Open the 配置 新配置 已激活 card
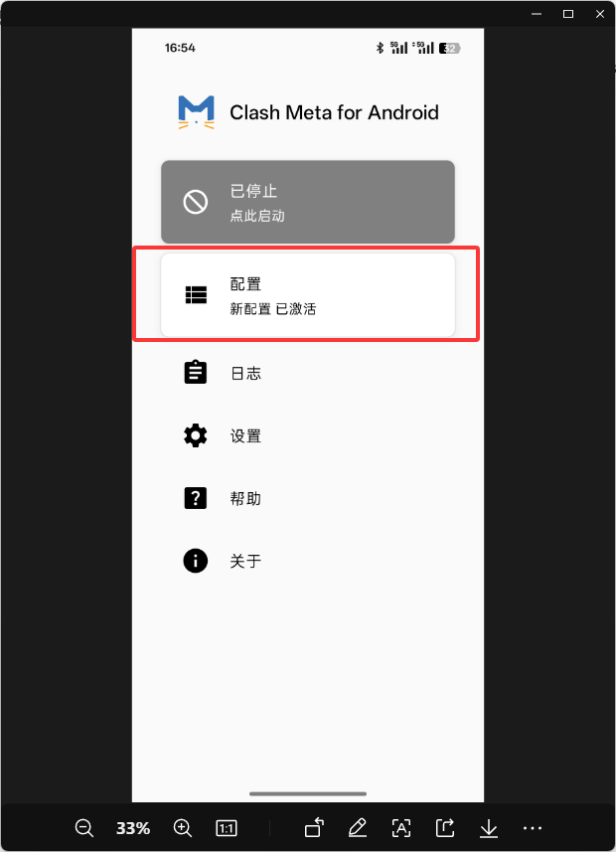 (x=308, y=295)
